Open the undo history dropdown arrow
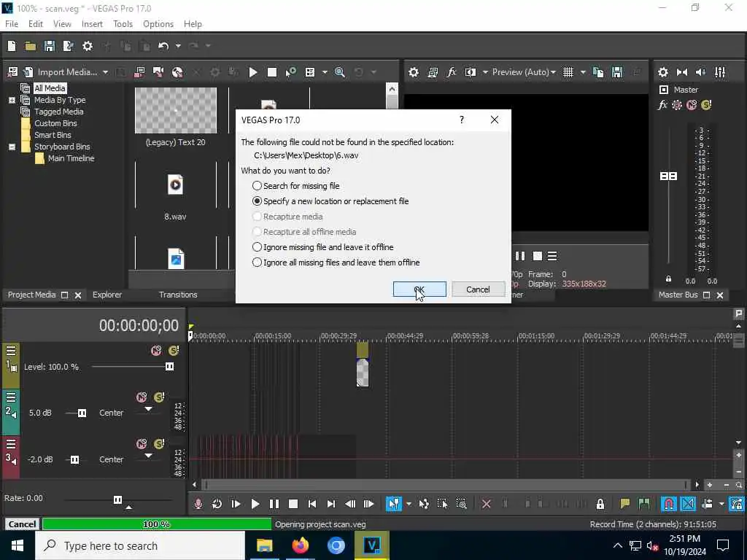The height and width of the screenshot is (560, 747). tap(178, 46)
